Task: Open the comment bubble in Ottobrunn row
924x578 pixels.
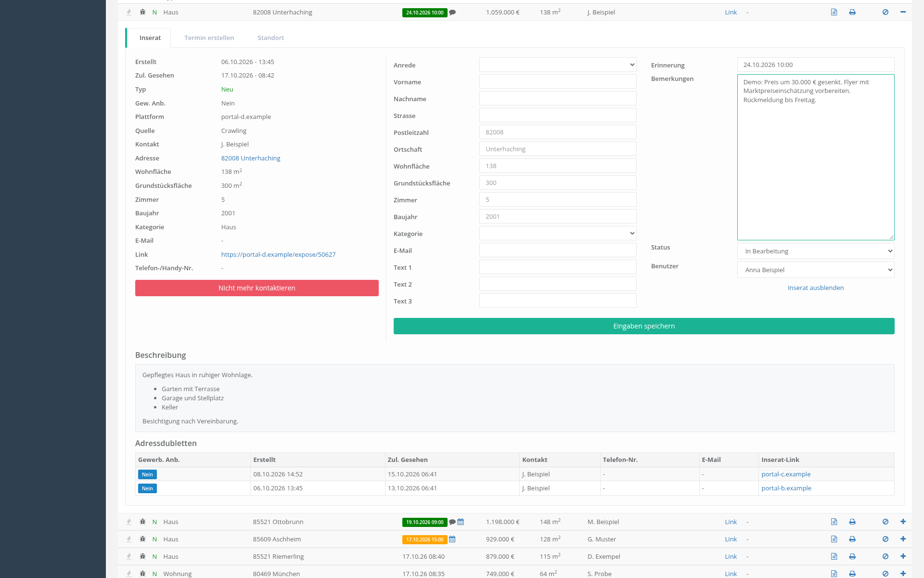Action: pos(452,522)
